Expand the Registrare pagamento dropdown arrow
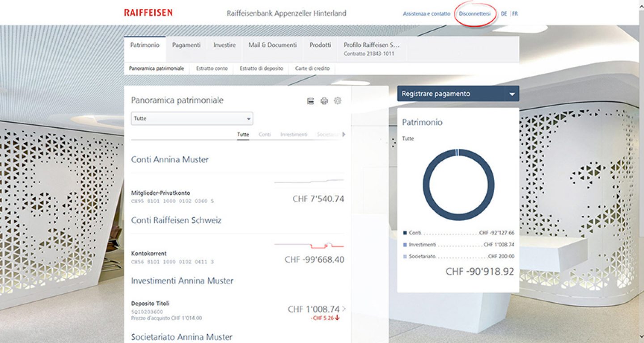 point(512,94)
